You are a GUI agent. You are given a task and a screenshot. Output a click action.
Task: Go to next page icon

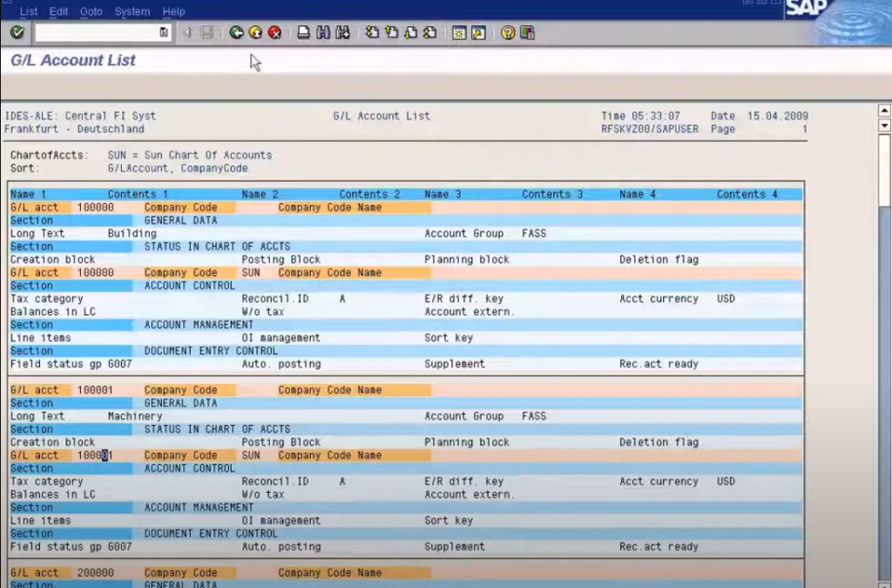(x=411, y=32)
